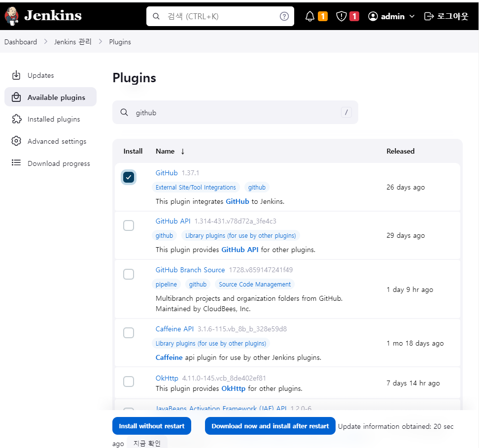Screen dimensions: 479x448
Task: Click the orange notification count badge
Action: pyautogui.click(x=323, y=16)
